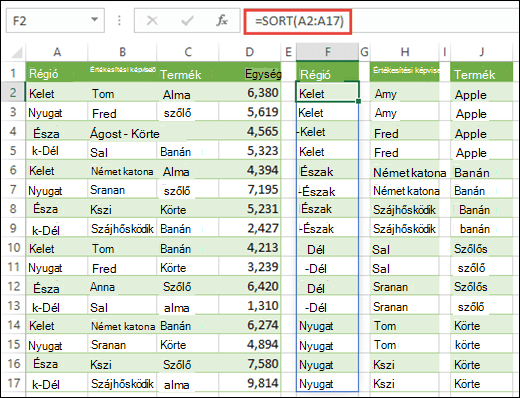Image resolution: width=520 pixels, height=398 pixels.
Task: Open the Insert Function fx icon
Action: tap(222, 21)
